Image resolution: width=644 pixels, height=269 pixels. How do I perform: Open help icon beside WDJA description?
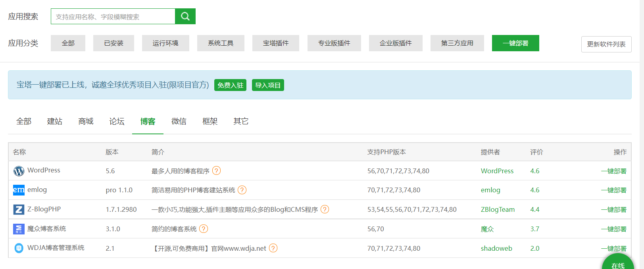273,248
